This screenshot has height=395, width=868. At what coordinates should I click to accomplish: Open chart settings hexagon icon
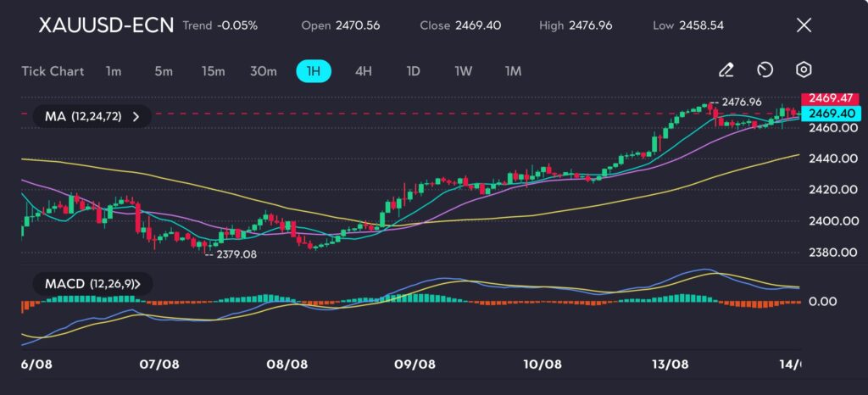(x=804, y=70)
